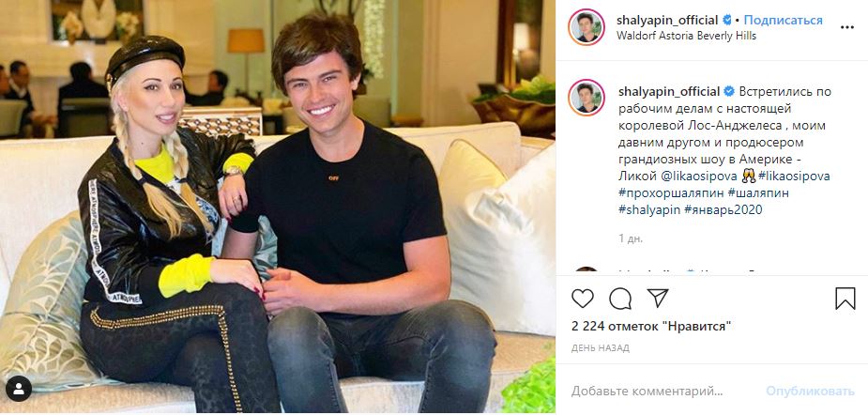Open the Waldorf Astoria Beverly Hills location
The width and height of the screenshot is (868, 415).
(x=687, y=36)
